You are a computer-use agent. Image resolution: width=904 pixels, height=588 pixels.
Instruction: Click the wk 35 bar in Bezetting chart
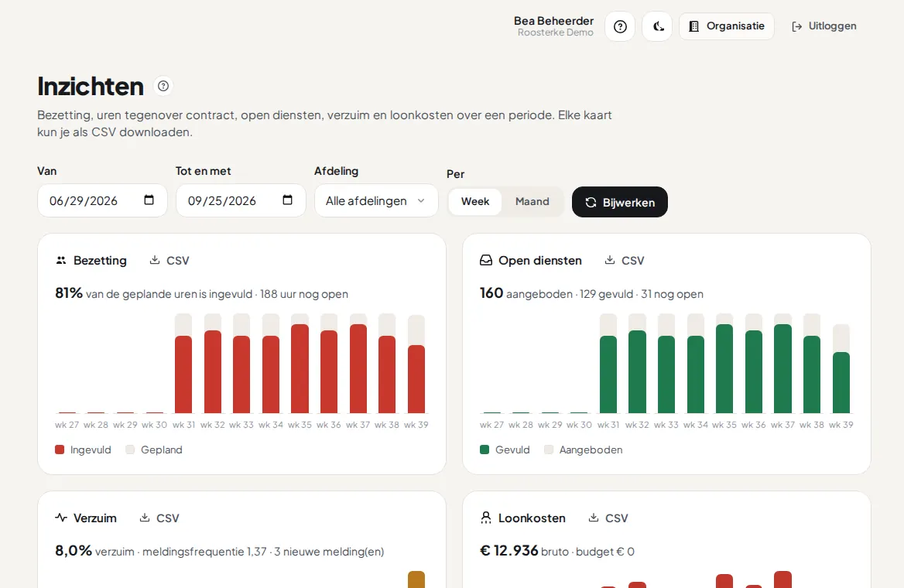[300, 368]
